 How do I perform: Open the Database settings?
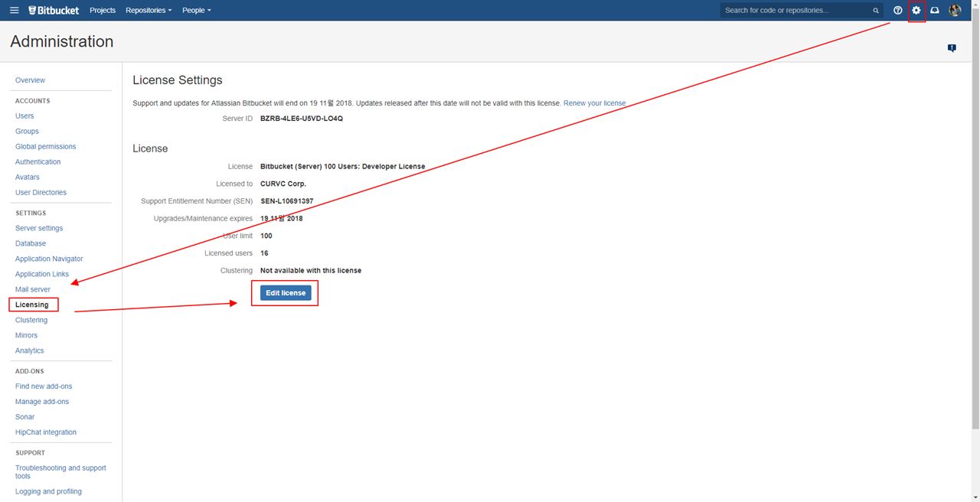[31, 244]
